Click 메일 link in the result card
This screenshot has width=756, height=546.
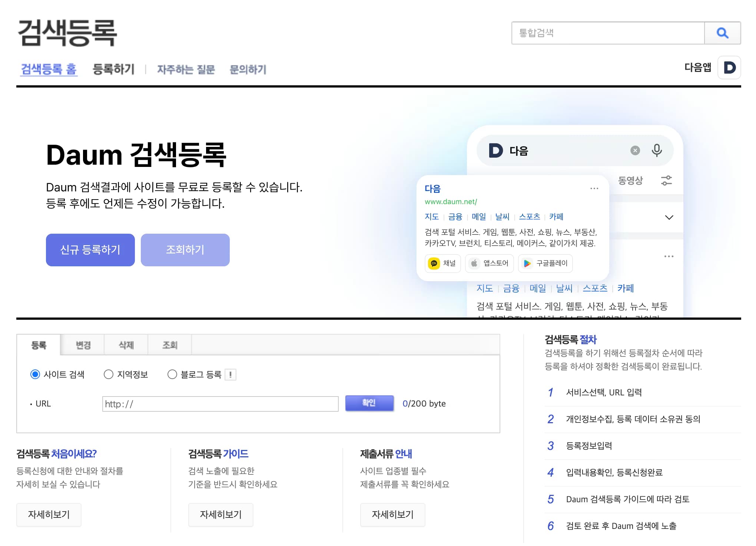point(479,217)
